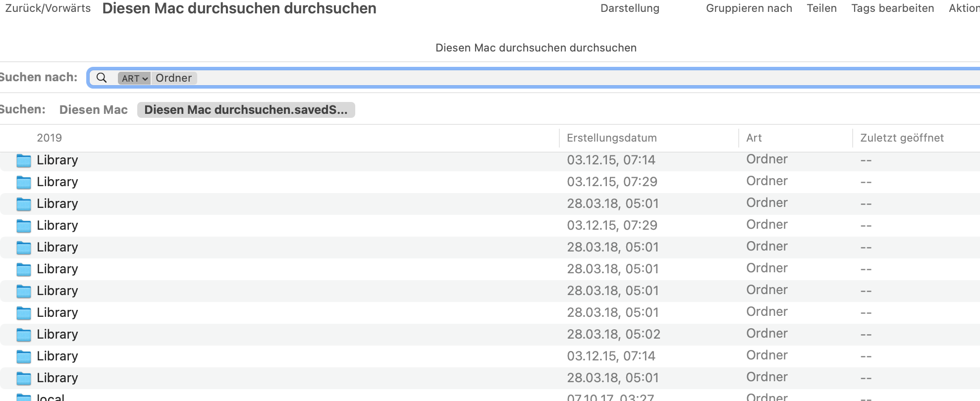The image size is (980, 401).
Task: Click folder icon of Library created 28.03.18, 05:02
Action: point(23,335)
